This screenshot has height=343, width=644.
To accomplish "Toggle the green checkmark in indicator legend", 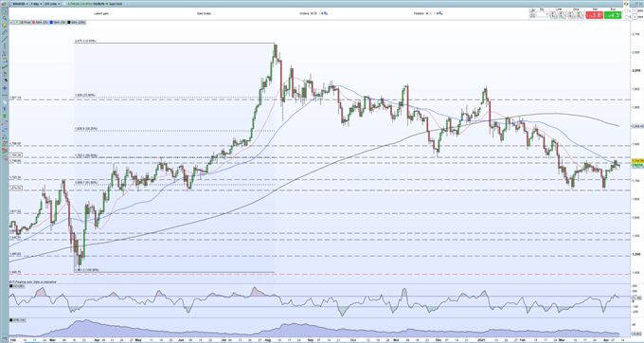I will tap(16, 23).
